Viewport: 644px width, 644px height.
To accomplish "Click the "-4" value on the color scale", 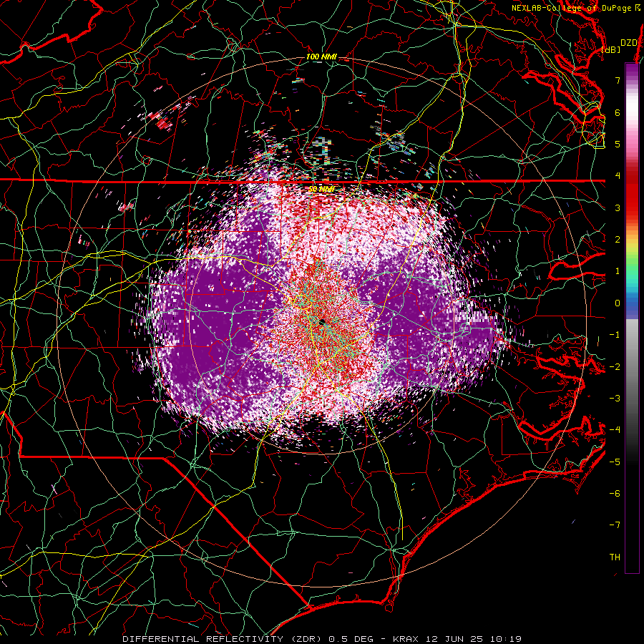I will (615, 429).
